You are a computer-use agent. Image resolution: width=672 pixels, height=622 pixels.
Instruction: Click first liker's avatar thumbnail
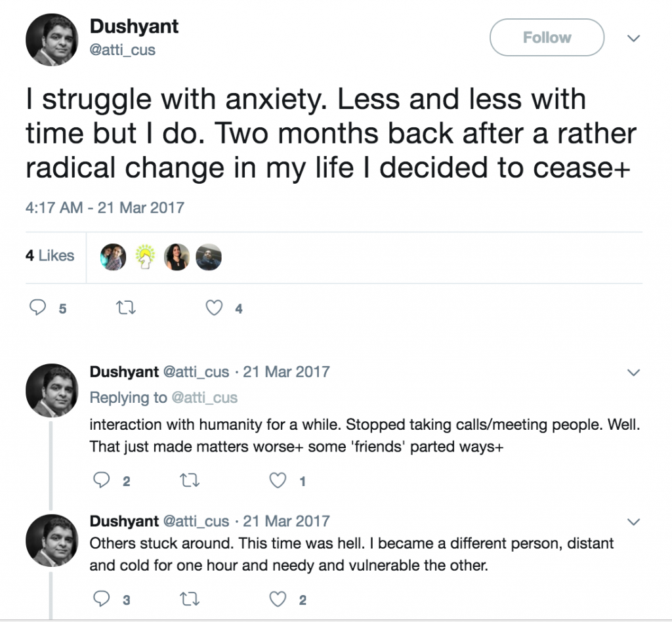pyautogui.click(x=113, y=257)
